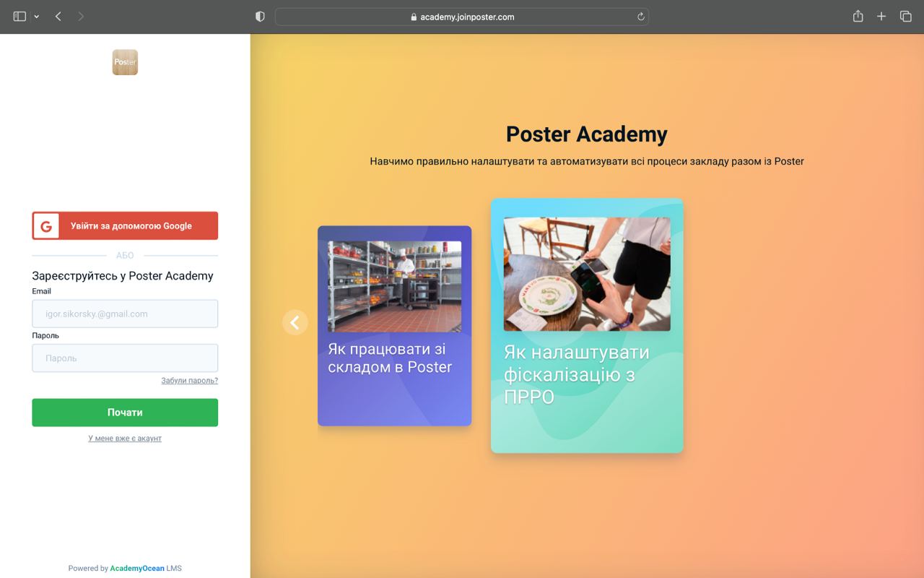Image resolution: width=924 pixels, height=578 pixels.
Task: Reload the page with refresh icon
Action: pyautogui.click(x=640, y=17)
